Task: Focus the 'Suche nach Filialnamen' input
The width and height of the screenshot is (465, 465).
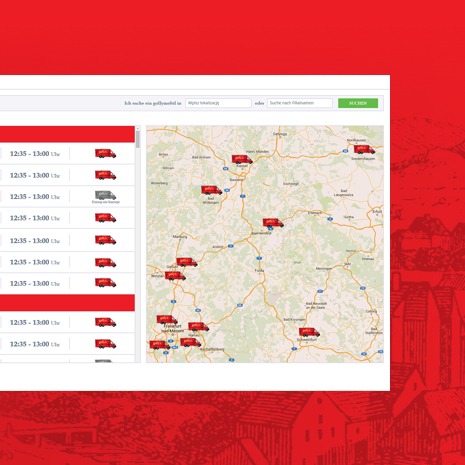Action: pyautogui.click(x=300, y=103)
